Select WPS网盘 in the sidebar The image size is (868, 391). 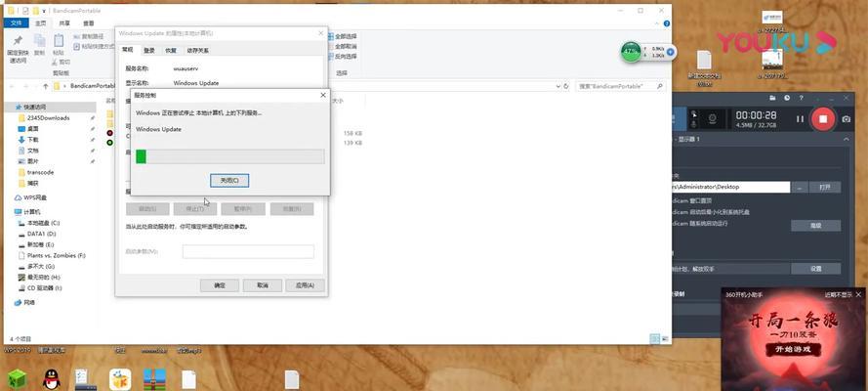(x=35, y=197)
